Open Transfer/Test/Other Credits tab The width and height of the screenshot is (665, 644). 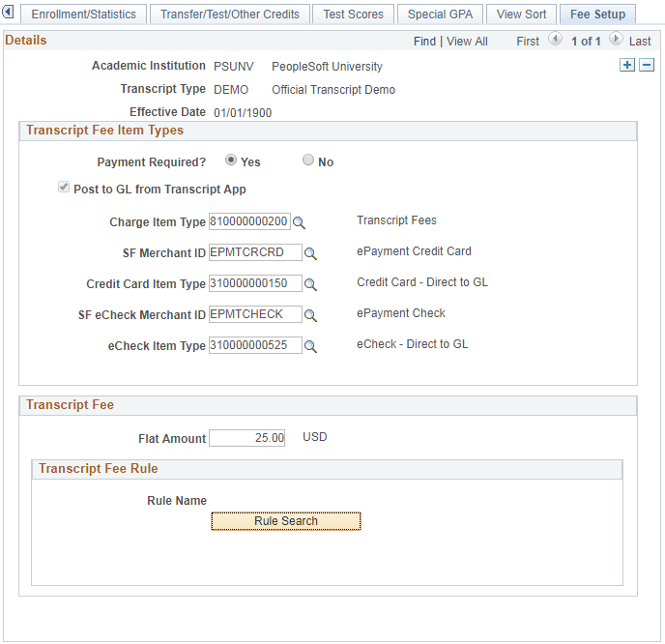pos(229,14)
